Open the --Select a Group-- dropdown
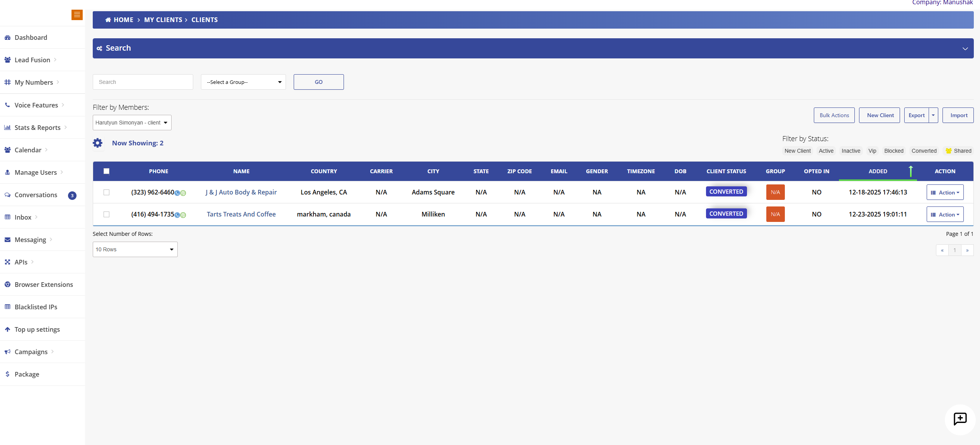Screen dimensions: 980x445 click(x=243, y=82)
